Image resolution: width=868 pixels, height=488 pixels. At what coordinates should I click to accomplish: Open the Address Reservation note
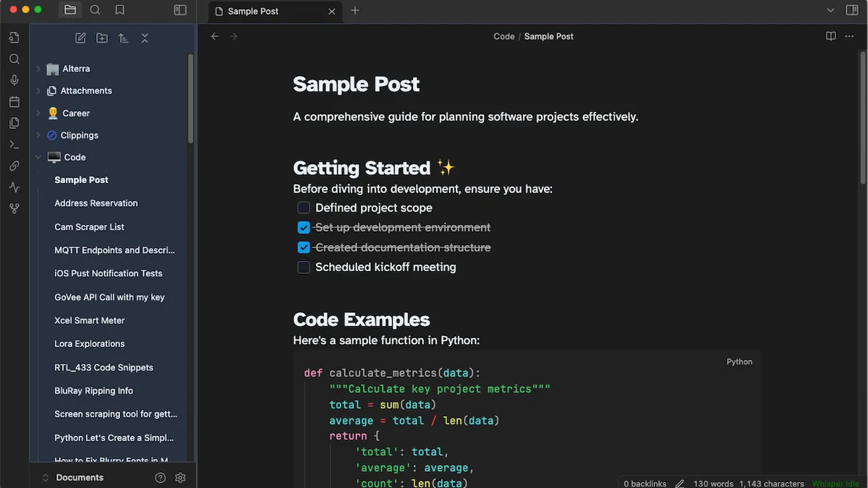click(95, 203)
